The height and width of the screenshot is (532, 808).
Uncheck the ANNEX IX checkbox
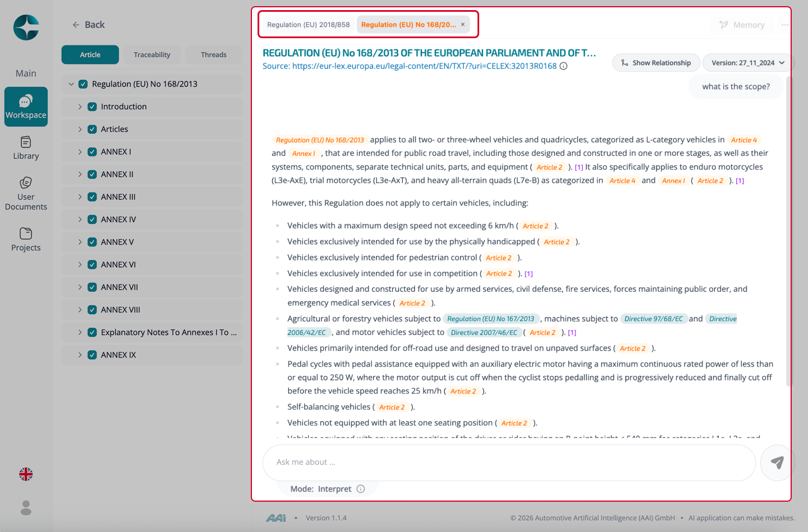point(93,355)
